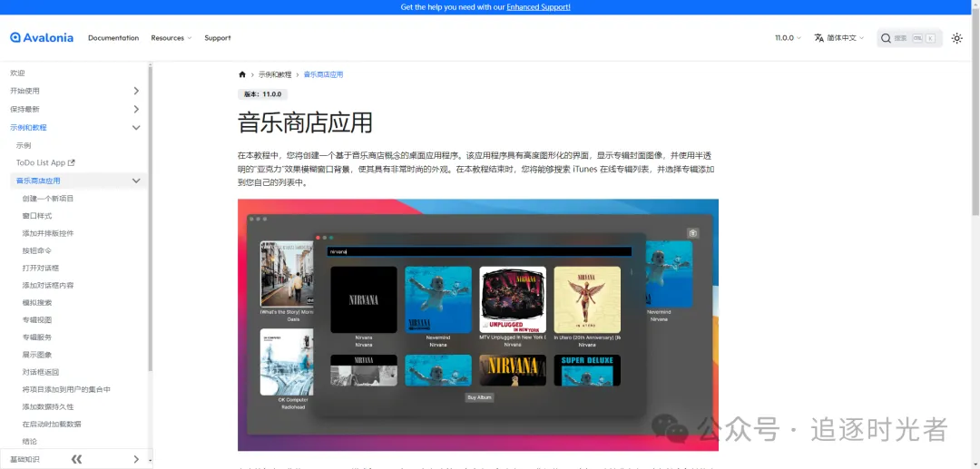Click the search magnifier icon
This screenshot has height=469, width=980.
(x=886, y=38)
